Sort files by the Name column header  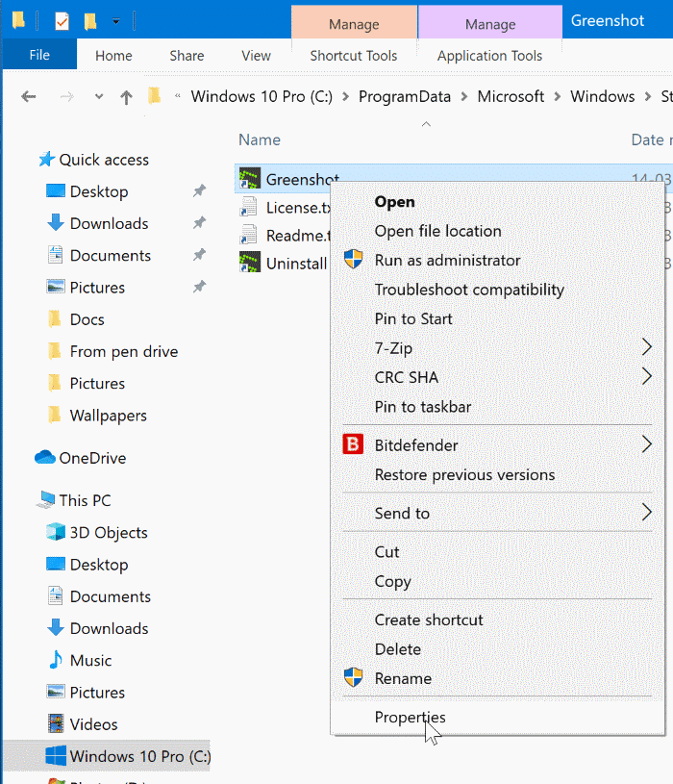coord(260,139)
